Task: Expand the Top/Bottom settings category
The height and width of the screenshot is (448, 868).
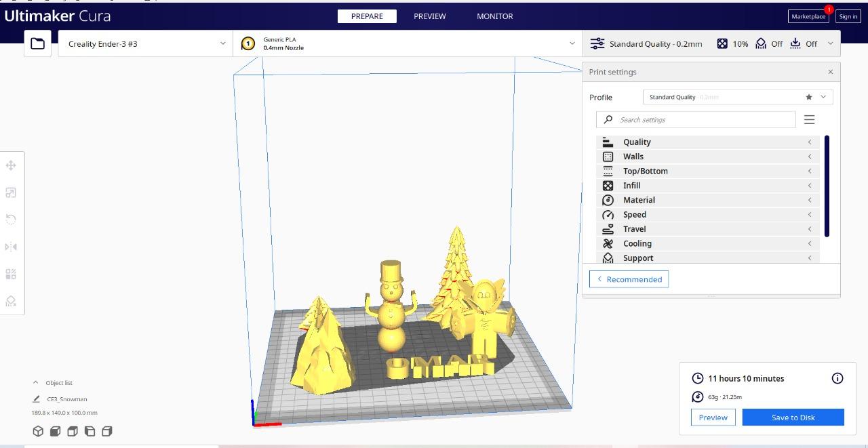Action: [708, 171]
